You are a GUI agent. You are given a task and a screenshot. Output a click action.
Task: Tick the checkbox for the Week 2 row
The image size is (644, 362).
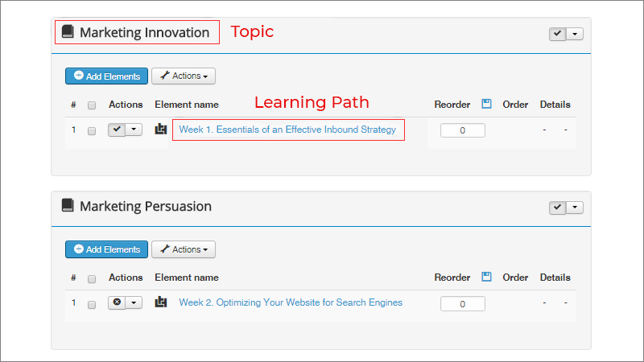coord(92,305)
